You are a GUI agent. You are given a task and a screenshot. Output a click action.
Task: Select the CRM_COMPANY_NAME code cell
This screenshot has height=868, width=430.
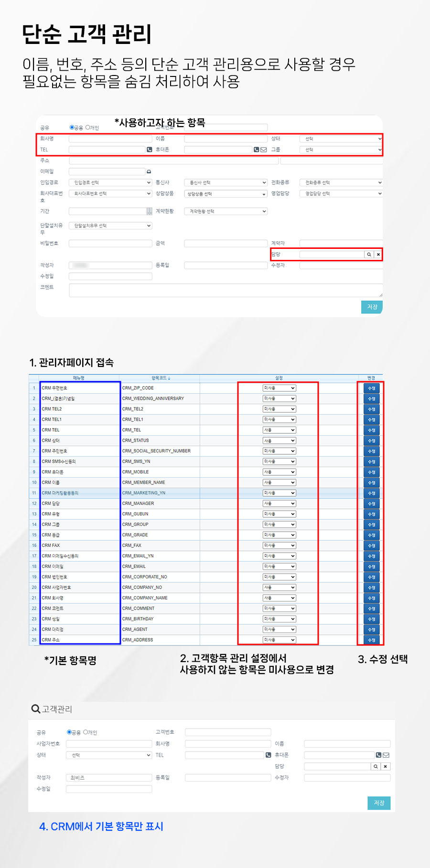point(145,598)
